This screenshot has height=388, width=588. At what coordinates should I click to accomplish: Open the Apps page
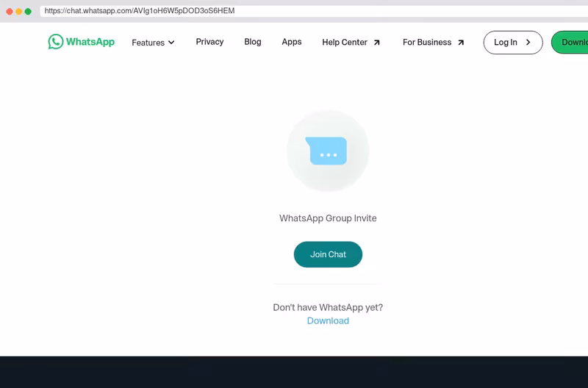292,42
